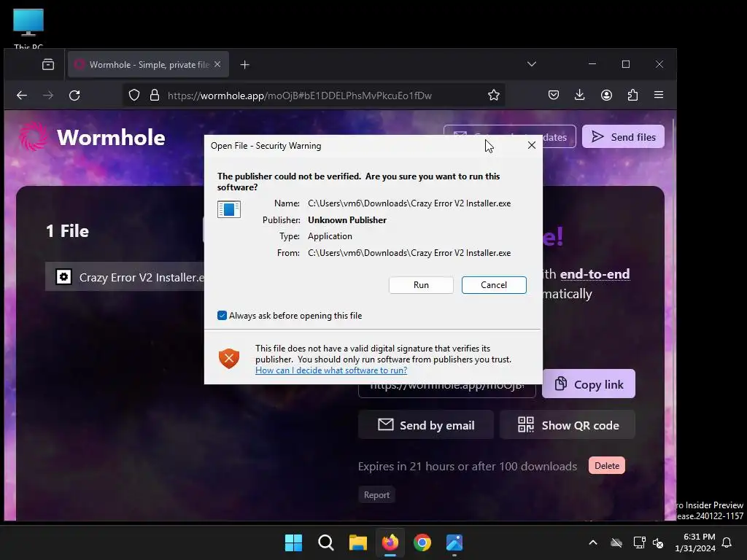The image size is (747, 560).
Task: Click the OneDrive cloud tray icon
Action: point(616,542)
